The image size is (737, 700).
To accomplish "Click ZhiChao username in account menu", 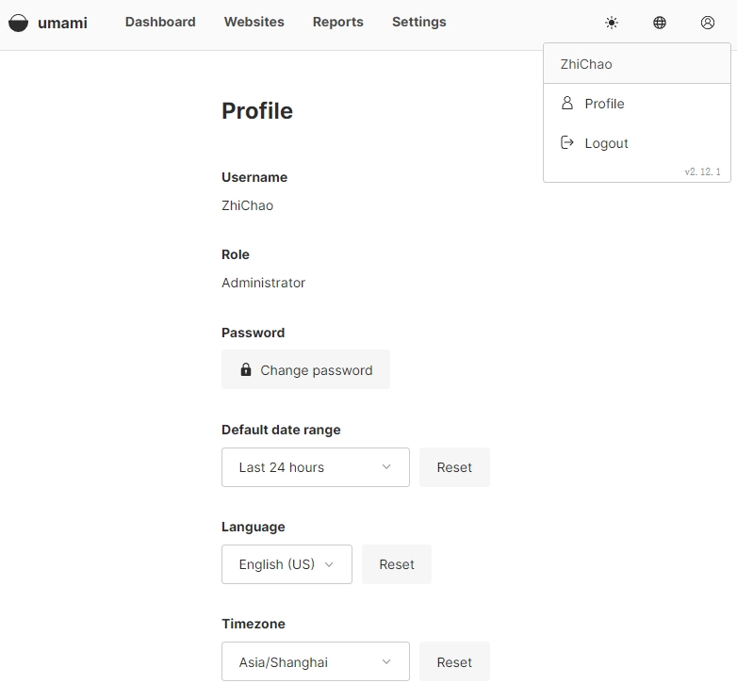I will click(586, 64).
